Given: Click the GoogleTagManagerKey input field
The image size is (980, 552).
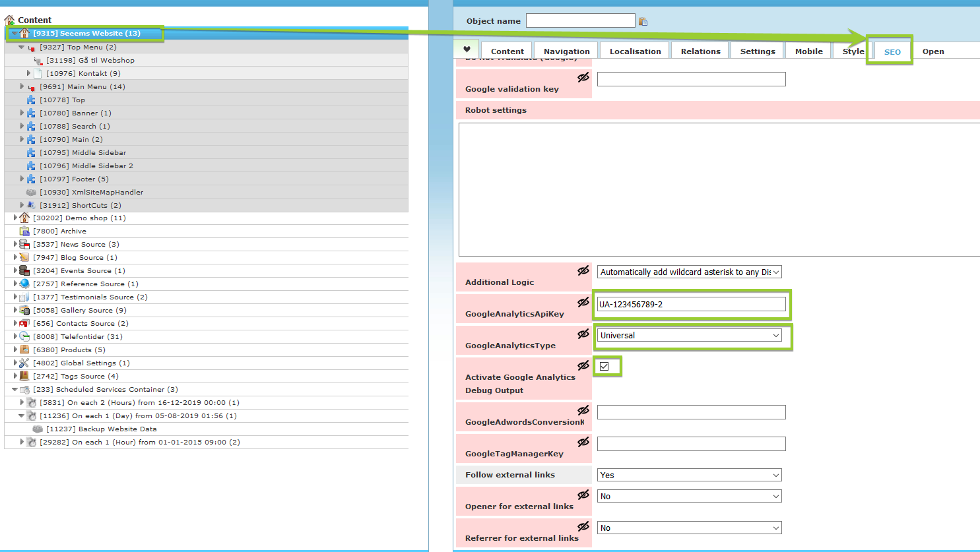Looking at the screenshot, I should coord(691,444).
